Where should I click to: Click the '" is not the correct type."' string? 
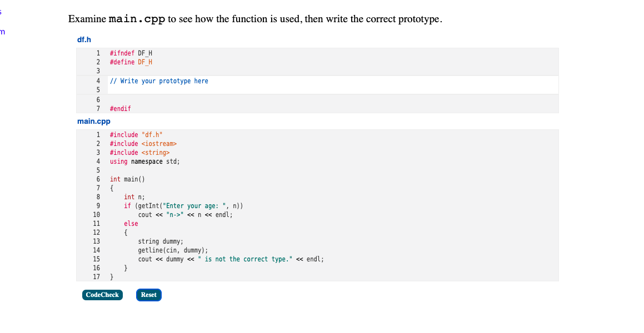245,259
